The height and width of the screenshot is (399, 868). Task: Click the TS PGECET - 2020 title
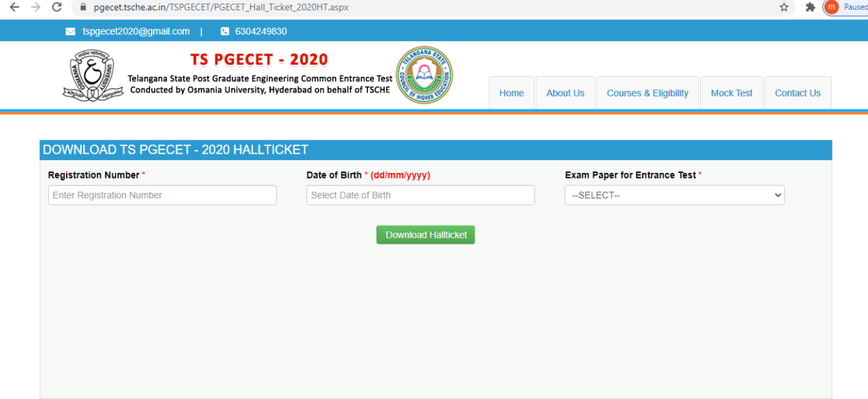tap(259, 60)
